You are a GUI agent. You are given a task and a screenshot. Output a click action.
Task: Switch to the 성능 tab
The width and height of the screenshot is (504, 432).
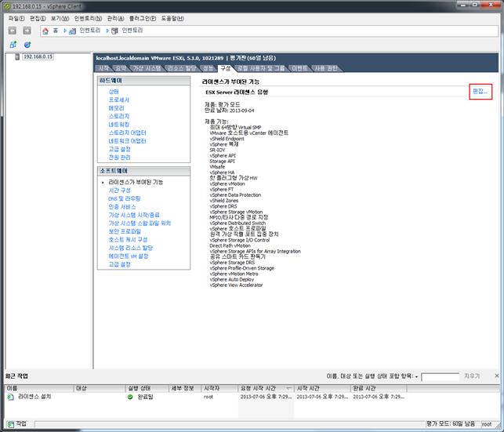click(208, 68)
